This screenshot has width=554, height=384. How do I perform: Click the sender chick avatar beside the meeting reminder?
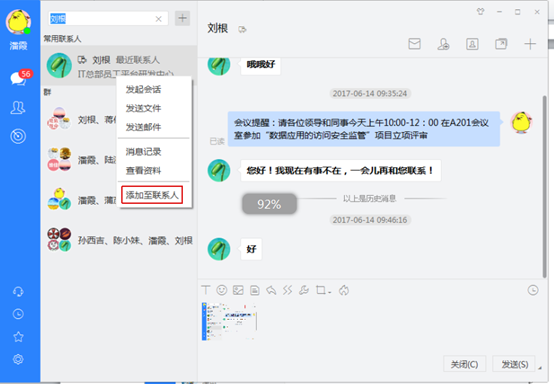tap(521, 123)
